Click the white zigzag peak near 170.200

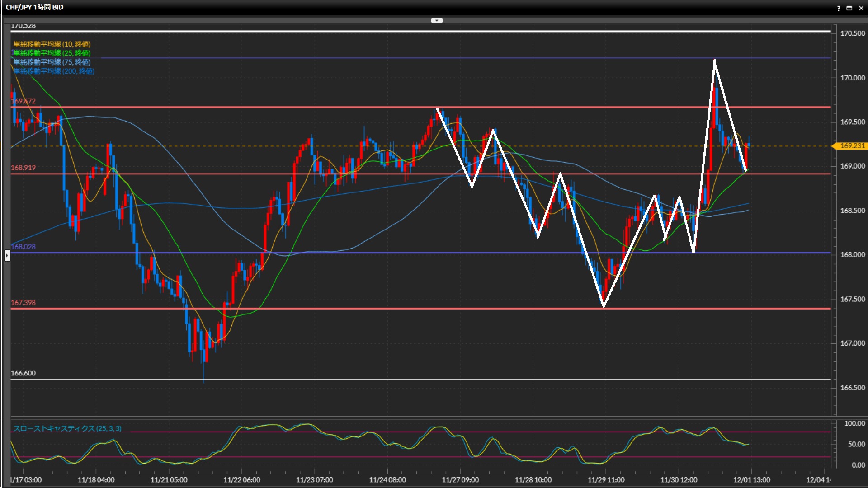coord(714,61)
